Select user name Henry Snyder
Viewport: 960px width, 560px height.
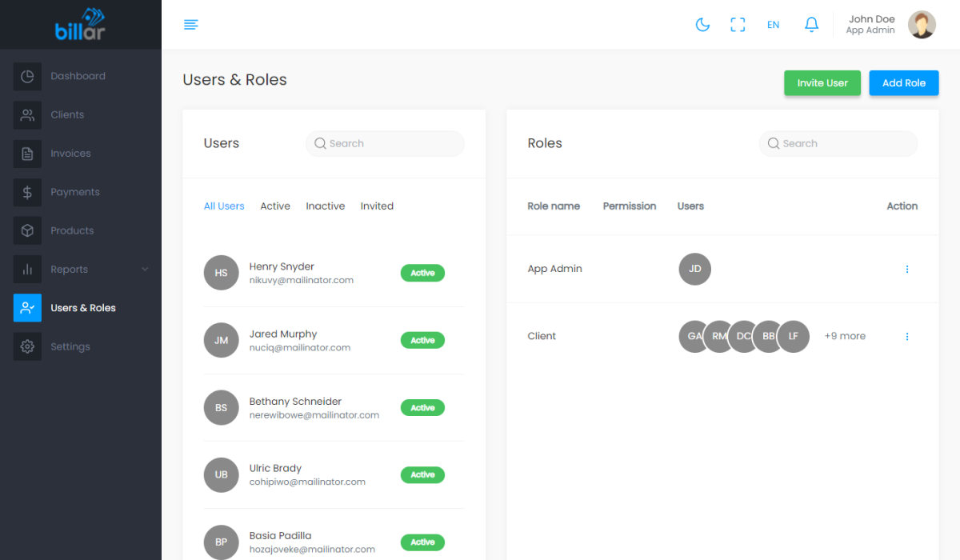tap(282, 266)
